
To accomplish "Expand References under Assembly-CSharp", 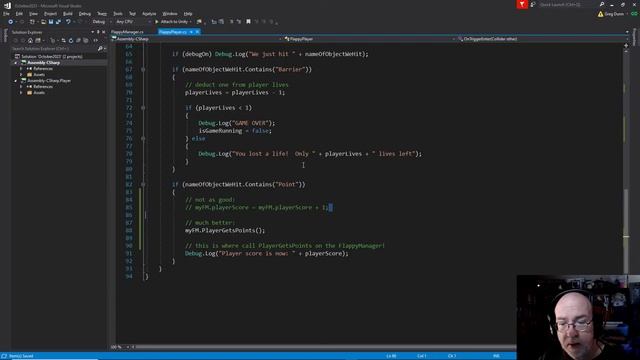I will (21, 69).
